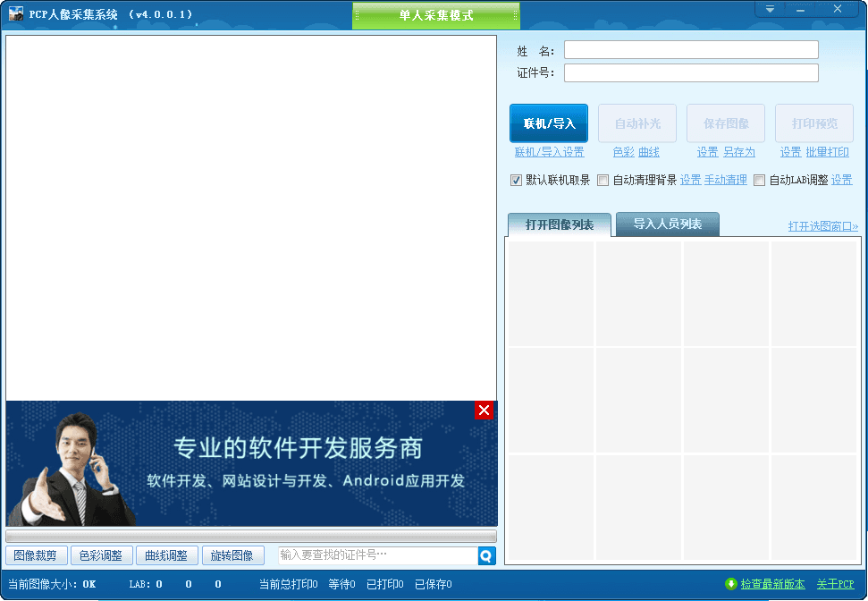
Task: Click the ID number search box
Action: click(378, 555)
